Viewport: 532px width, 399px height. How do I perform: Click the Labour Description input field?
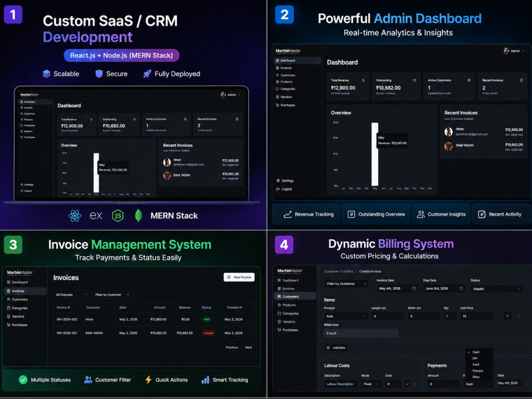[x=341, y=384]
